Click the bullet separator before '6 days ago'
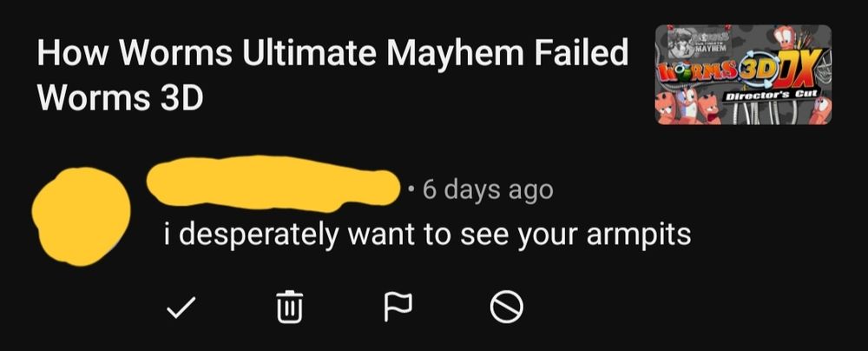 (411, 190)
